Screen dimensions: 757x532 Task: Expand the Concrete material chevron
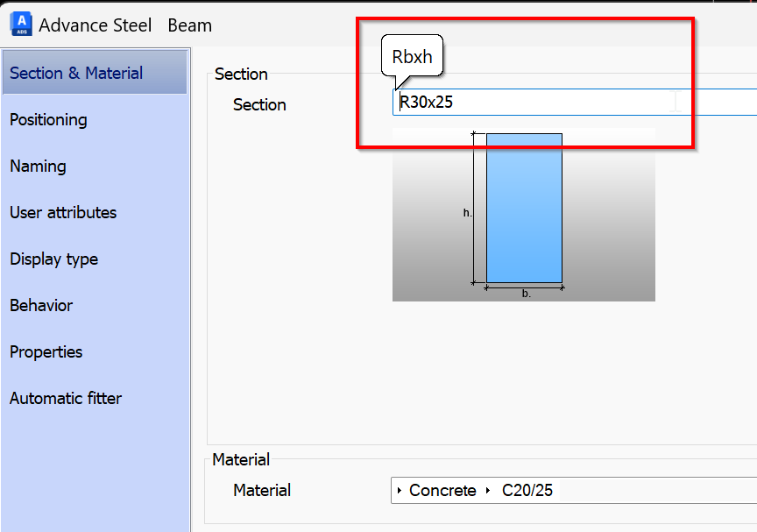(400, 491)
